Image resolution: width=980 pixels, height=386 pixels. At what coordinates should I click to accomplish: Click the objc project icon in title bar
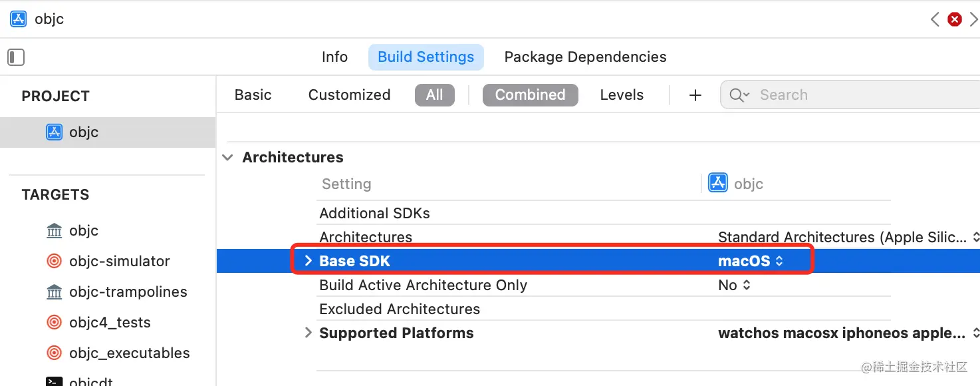[19, 19]
